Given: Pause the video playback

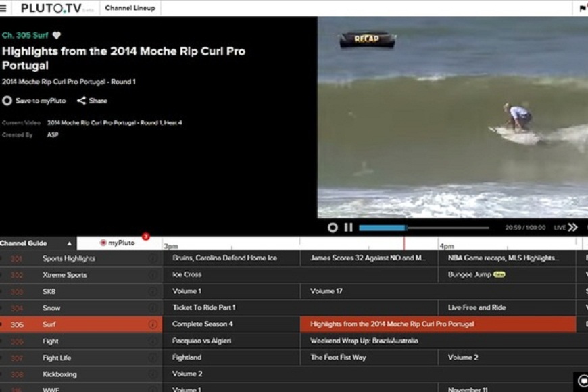Looking at the screenshot, I should coord(348,228).
